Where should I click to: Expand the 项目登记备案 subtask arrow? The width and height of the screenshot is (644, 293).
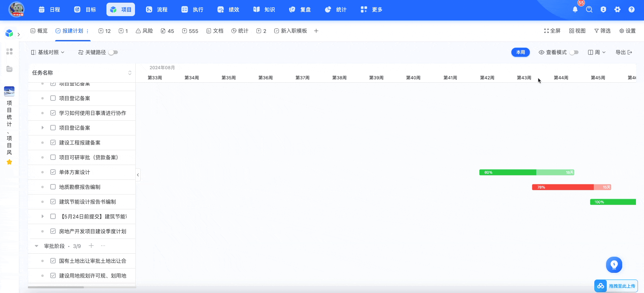42,128
